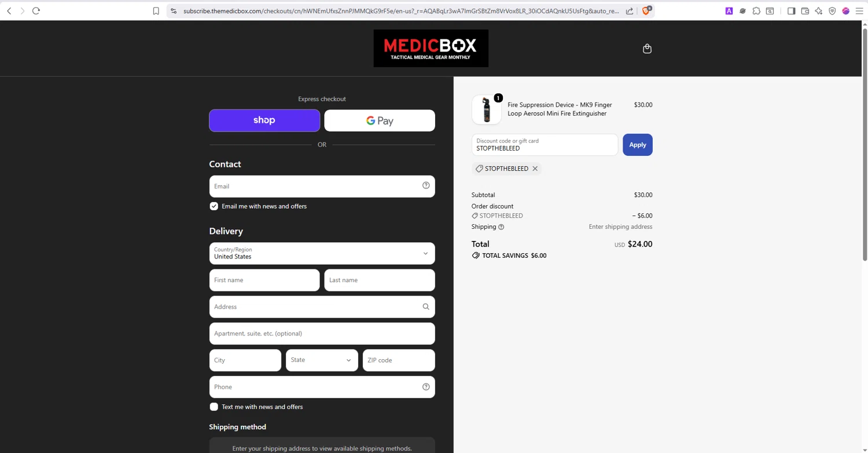Image resolution: width=868 pixels, height=453 pixels.
Task: Click the Enter shipping address text
Action: click(x=620, y=227)
